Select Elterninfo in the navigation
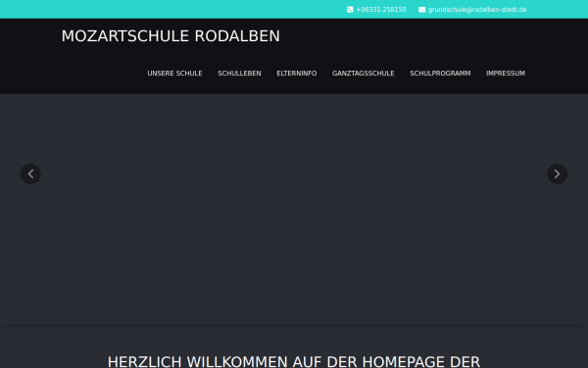Screen dimensions: 588x368 [x=297, y=74]
